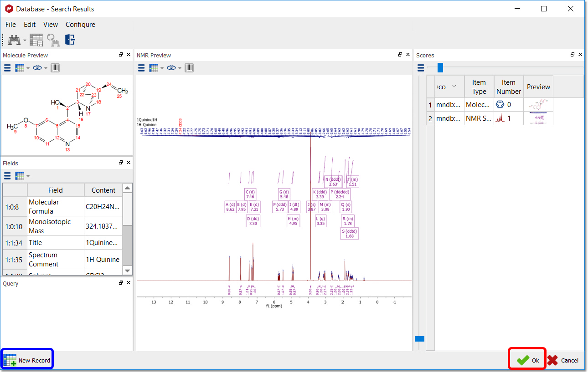
Task: Expand binoculars search dropdown arrow
Action: click(x=25, y=41)
